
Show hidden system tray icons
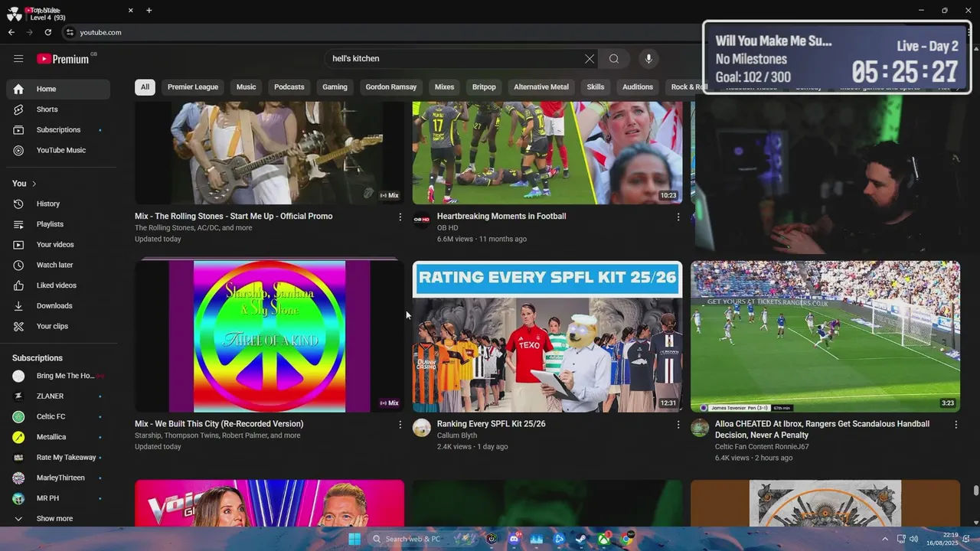(885, 539)
